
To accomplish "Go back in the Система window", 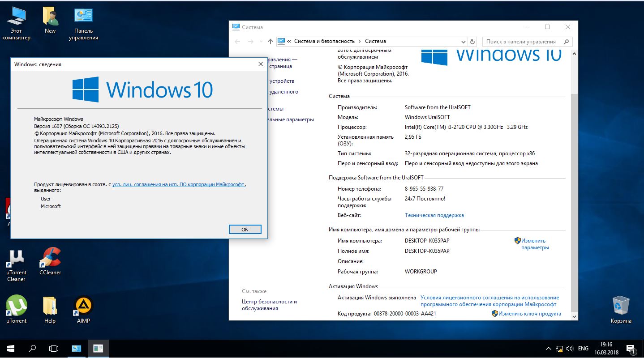I will (237, 42).
